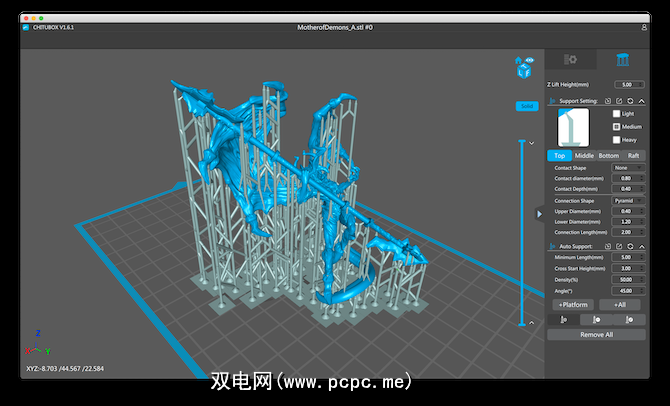
Task: Switch to the support structure tab icon
Action: 622,60
